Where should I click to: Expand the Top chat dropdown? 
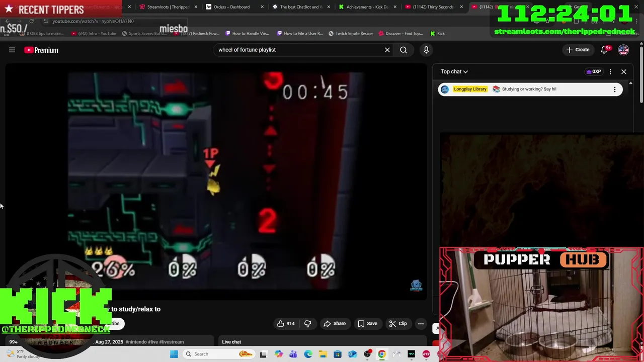click(x=454, y=71)
